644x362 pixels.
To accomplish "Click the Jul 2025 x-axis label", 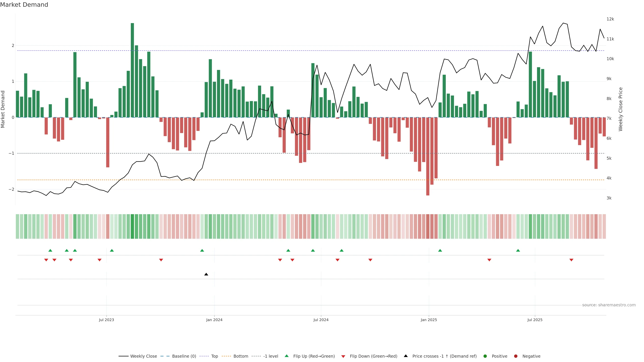I will coord(535,320).
